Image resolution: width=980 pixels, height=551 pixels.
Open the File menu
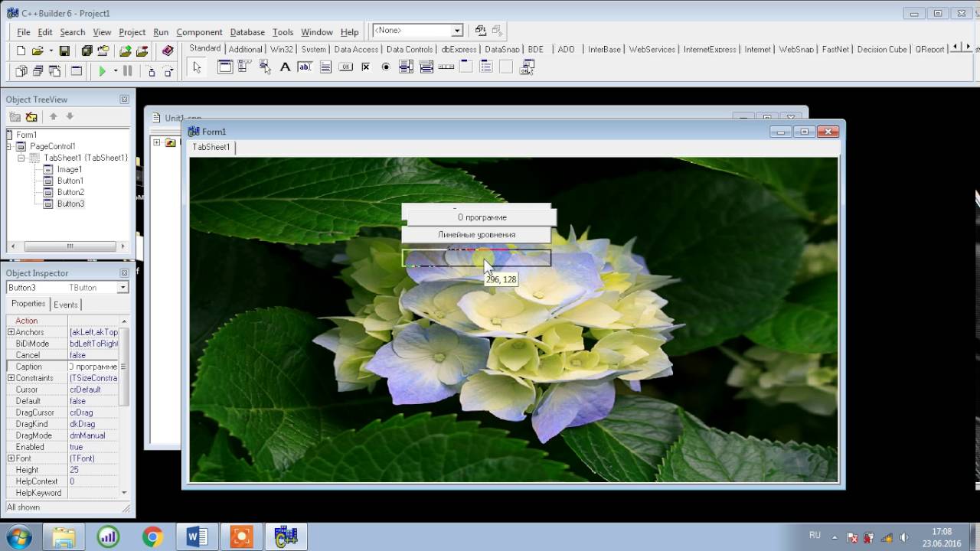(23, 32)
